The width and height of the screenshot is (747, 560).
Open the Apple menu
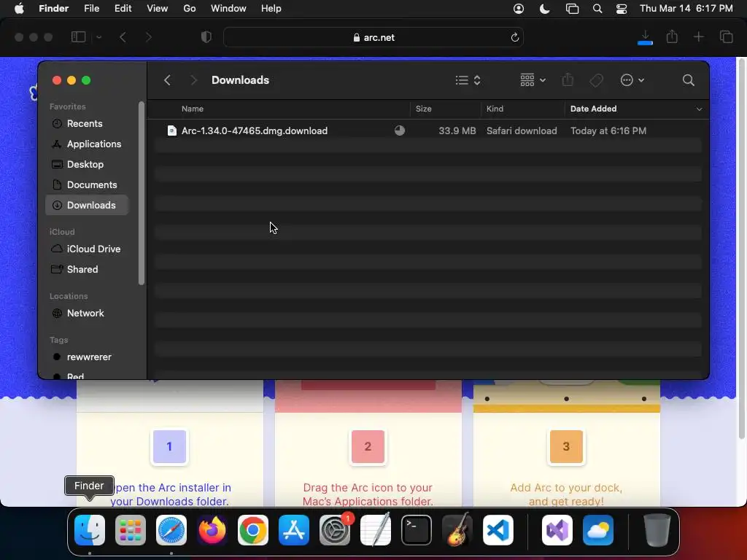[19, 9]
